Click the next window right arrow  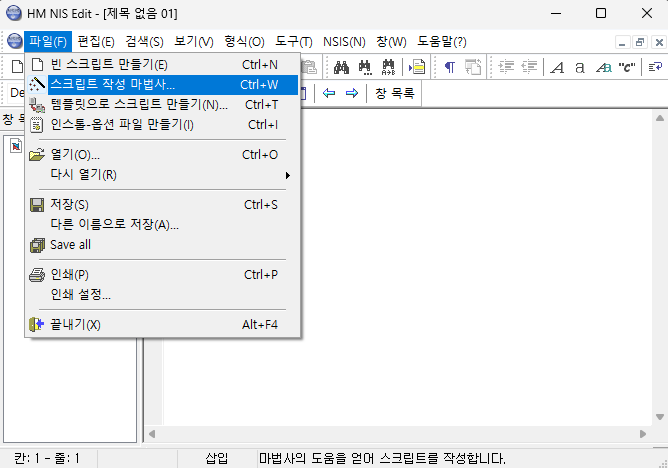[x=352, y=93]
